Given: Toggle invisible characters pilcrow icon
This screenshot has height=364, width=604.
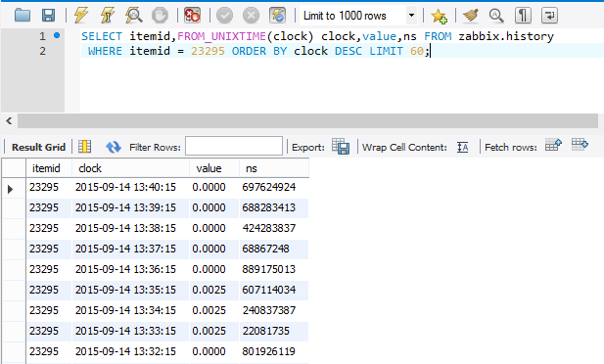Looking at the screenshot, I should [x=523, y=16].
